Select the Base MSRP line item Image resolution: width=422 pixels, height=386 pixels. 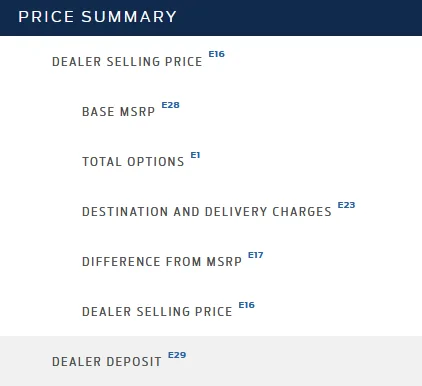coord(118,112)
